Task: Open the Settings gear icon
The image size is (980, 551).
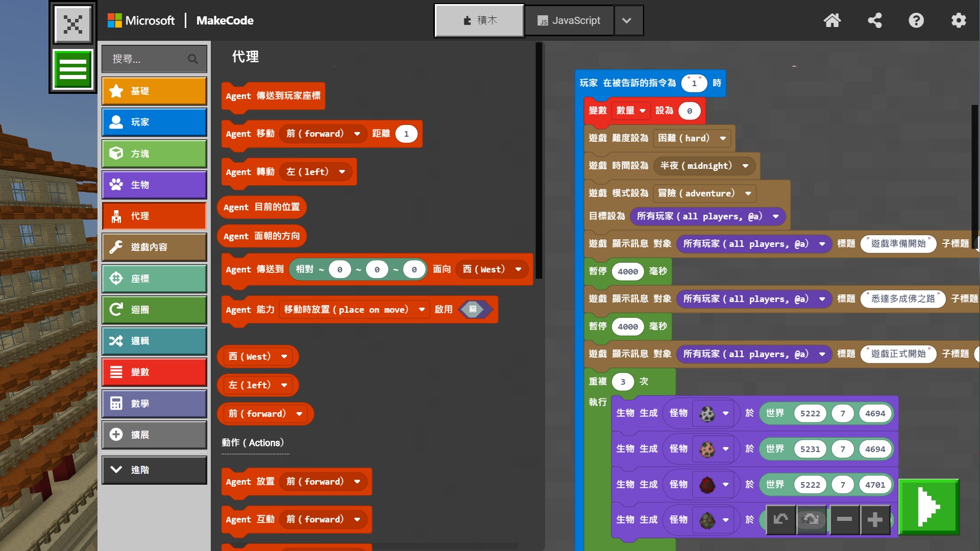Action: coord(959,20)
